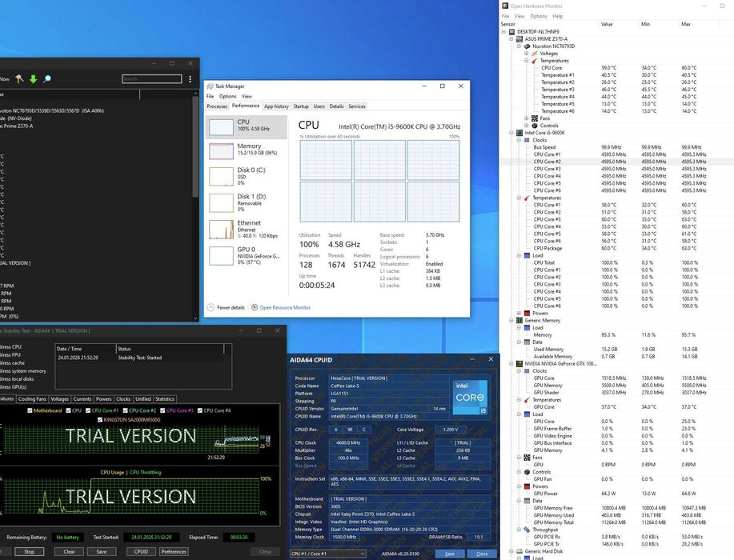
Task: Click the Fans icon under Nuvoton NCT6793D
Action: point(535,118)
